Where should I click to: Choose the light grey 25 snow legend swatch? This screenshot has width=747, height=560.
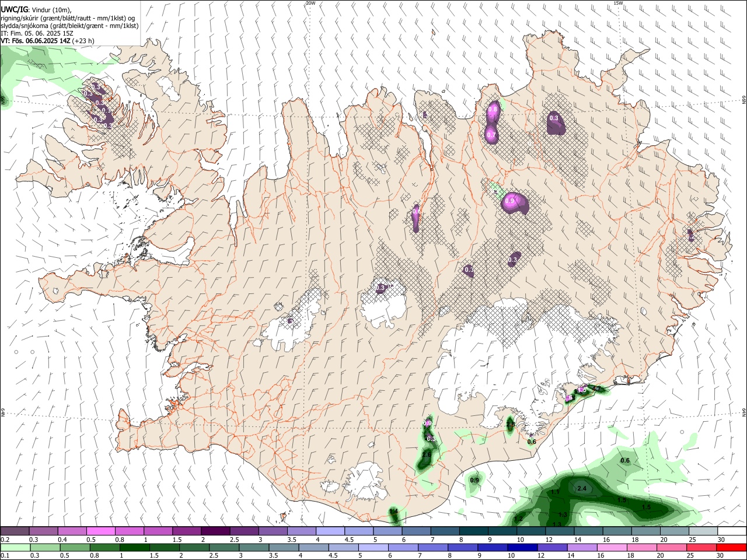point(703,531)
